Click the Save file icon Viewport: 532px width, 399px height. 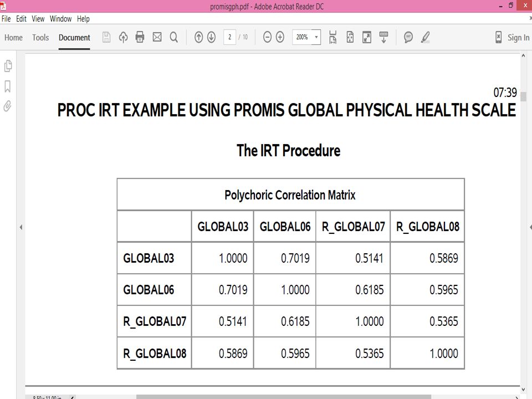[x=106, y=37]
